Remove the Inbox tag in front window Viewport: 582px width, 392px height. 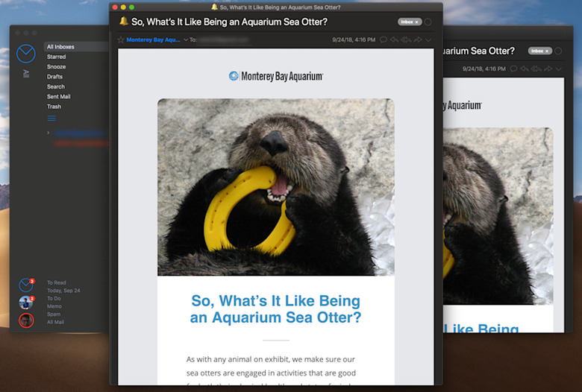coord(416,22)
